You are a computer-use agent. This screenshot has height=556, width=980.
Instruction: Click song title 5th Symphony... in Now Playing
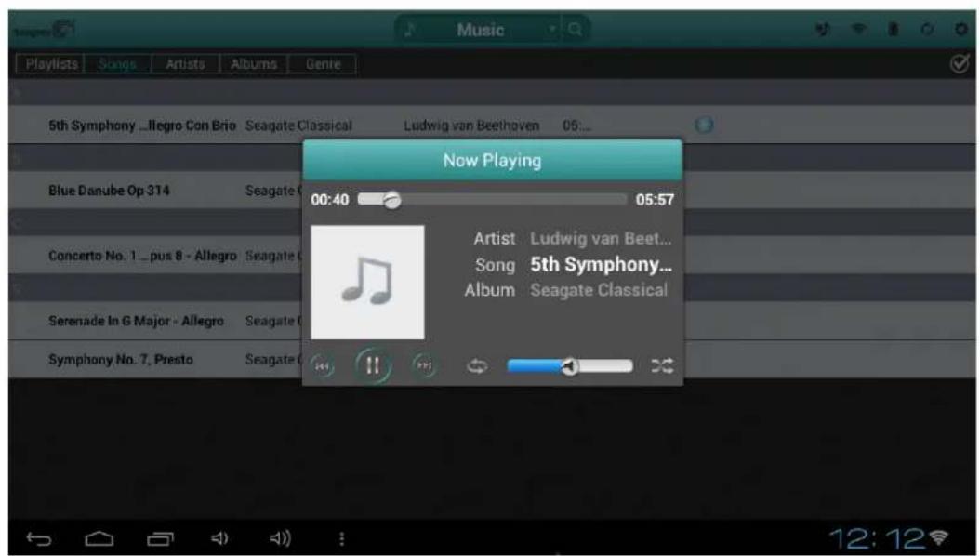click(x=602, y=264)
